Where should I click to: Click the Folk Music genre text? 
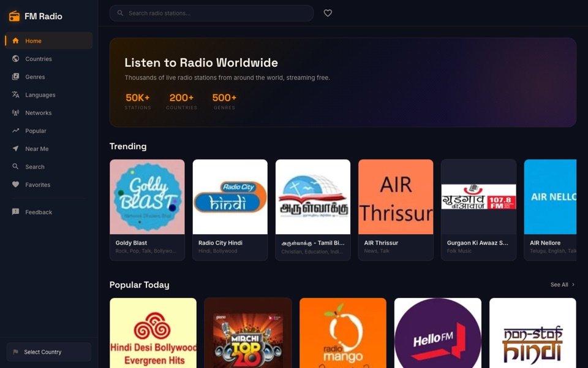click(x=459, y=251)
